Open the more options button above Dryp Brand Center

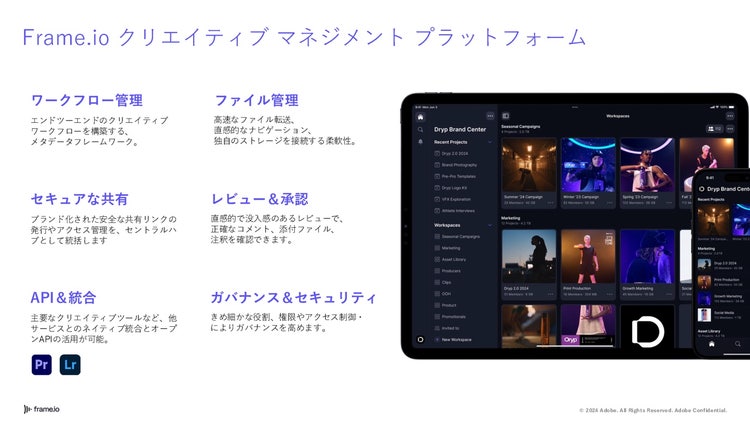point(490,116)
